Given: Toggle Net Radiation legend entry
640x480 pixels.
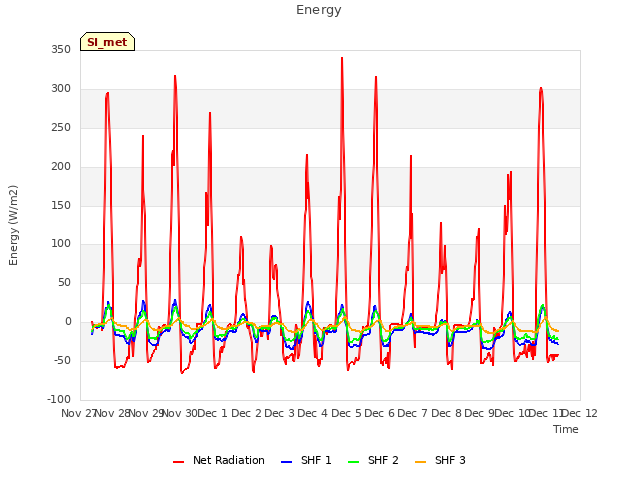Looking at the screenshot, I should (219, 460).
